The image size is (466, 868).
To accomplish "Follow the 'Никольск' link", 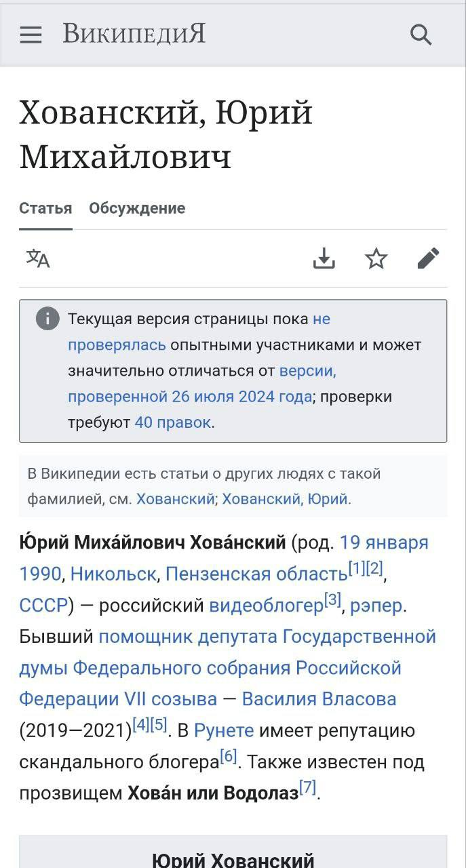I will [x=113, y=574].
